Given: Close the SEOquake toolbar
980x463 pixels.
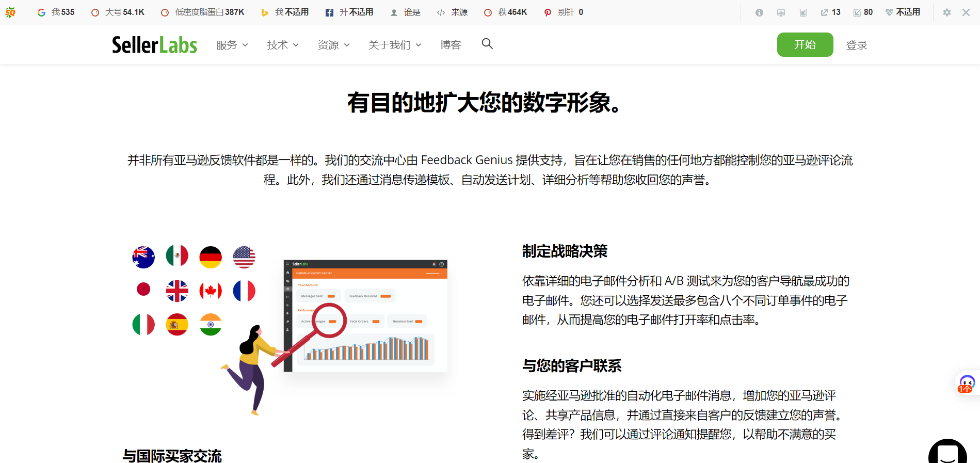Looking at the screenshot, I should tap(966, 12).
